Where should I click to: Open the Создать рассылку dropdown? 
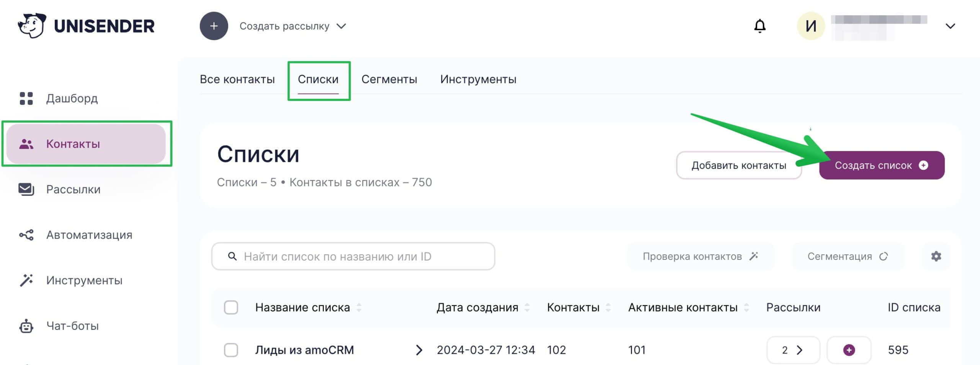tap(293, 26)
